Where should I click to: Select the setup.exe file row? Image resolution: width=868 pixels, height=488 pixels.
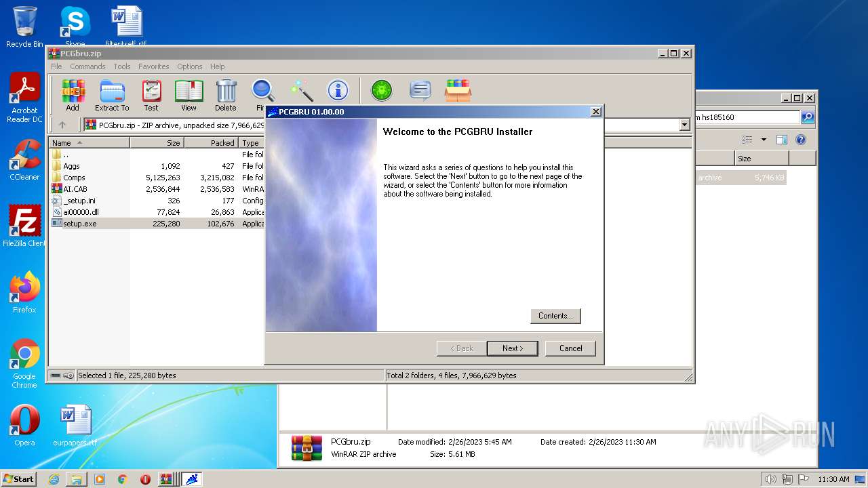click(x=157, y=224)
